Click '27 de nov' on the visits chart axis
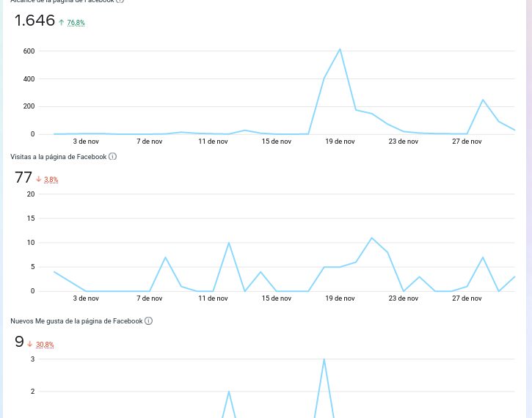 pos(467,298)
